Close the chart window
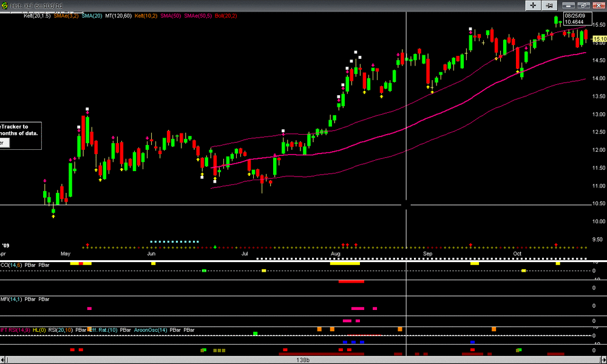Screen dimensions: 607x364 (598, 5)
